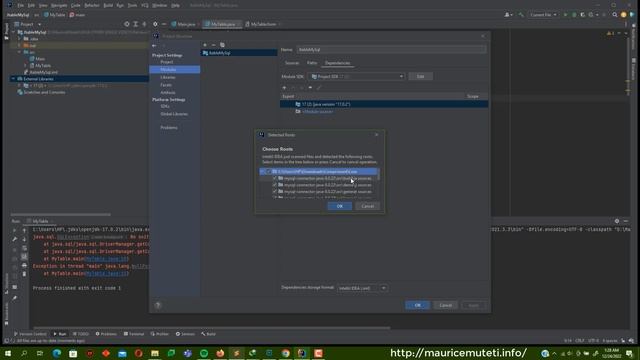
Task: Click Edit button beside Module SDK
Action: [420, 76]
